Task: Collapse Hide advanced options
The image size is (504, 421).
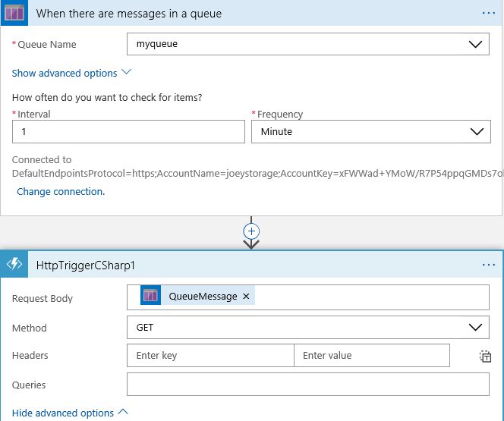Action: coord(70,413)
